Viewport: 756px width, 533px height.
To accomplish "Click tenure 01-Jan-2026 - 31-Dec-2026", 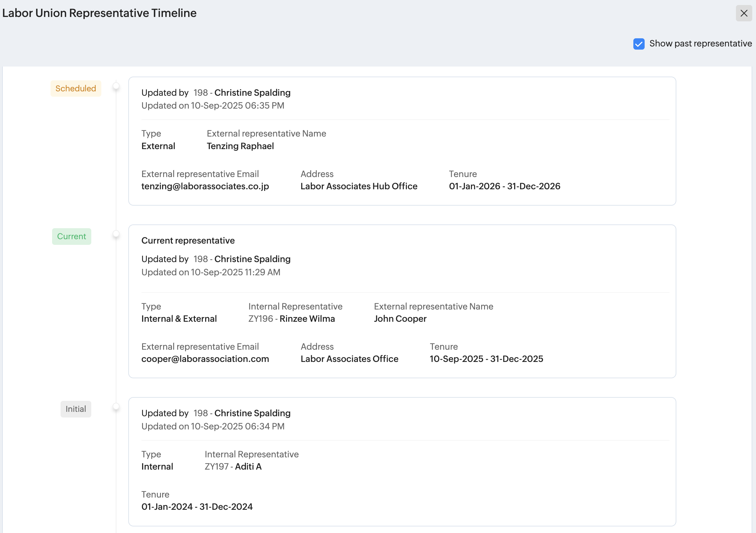I will pyautogui.click(x=504, y=186).
